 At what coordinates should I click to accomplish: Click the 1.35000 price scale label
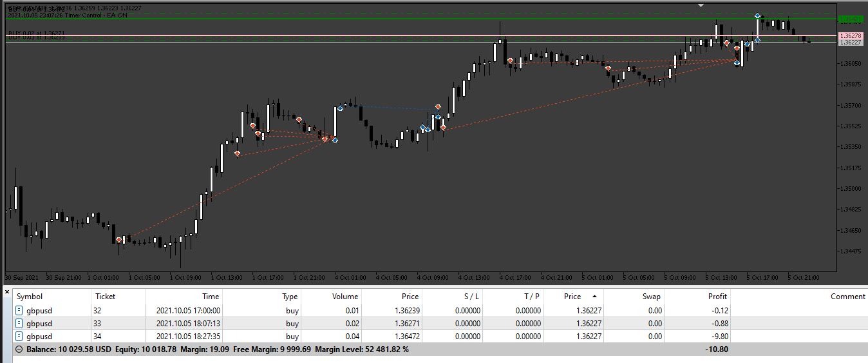pos(851,188)
